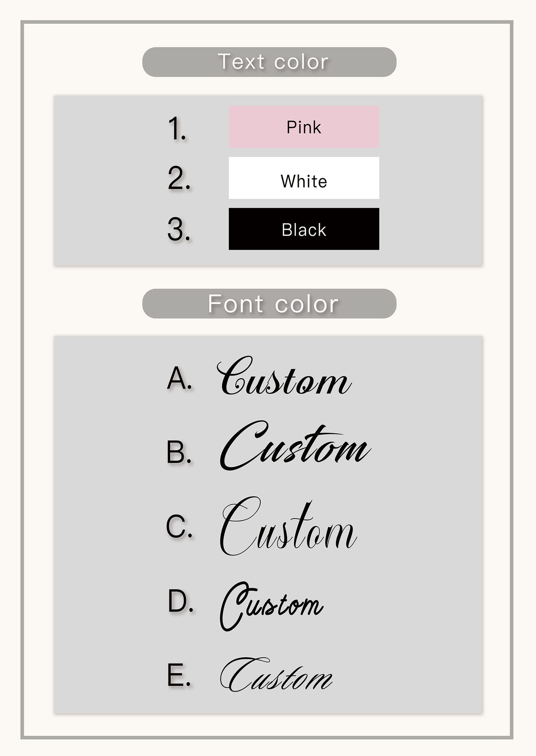Click the letter C. label

click(180, 526)
